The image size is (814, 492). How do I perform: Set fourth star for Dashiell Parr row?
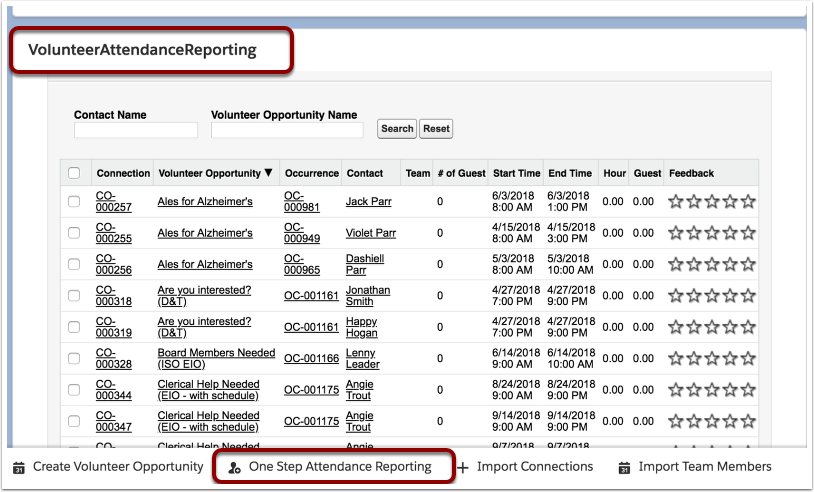[x=730, y=264]
